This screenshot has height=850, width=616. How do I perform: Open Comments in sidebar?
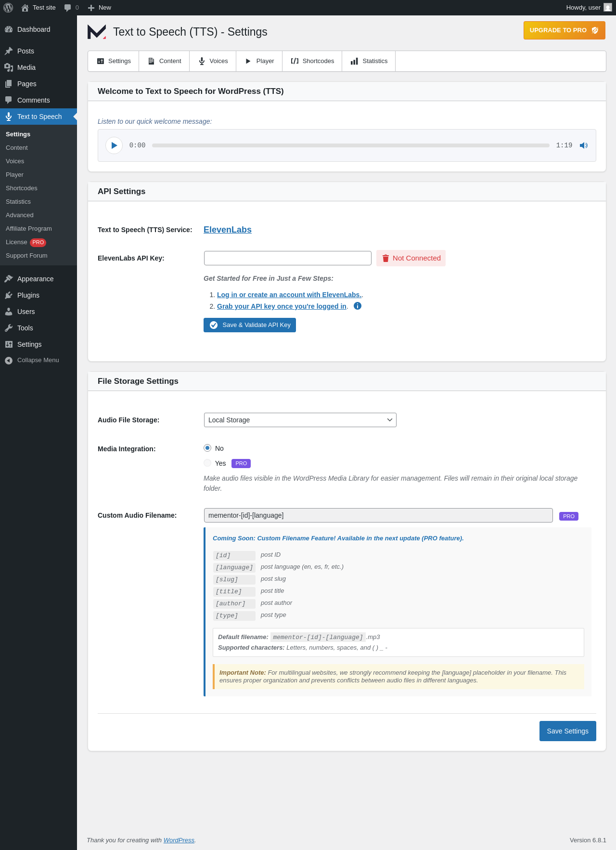38,100
